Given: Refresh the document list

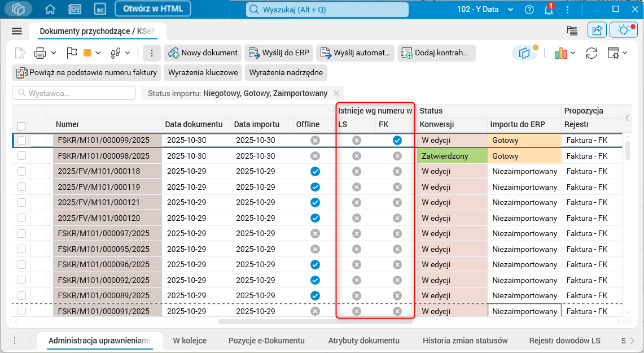Looking at the screenshot, I should click(x=592, y=53).
